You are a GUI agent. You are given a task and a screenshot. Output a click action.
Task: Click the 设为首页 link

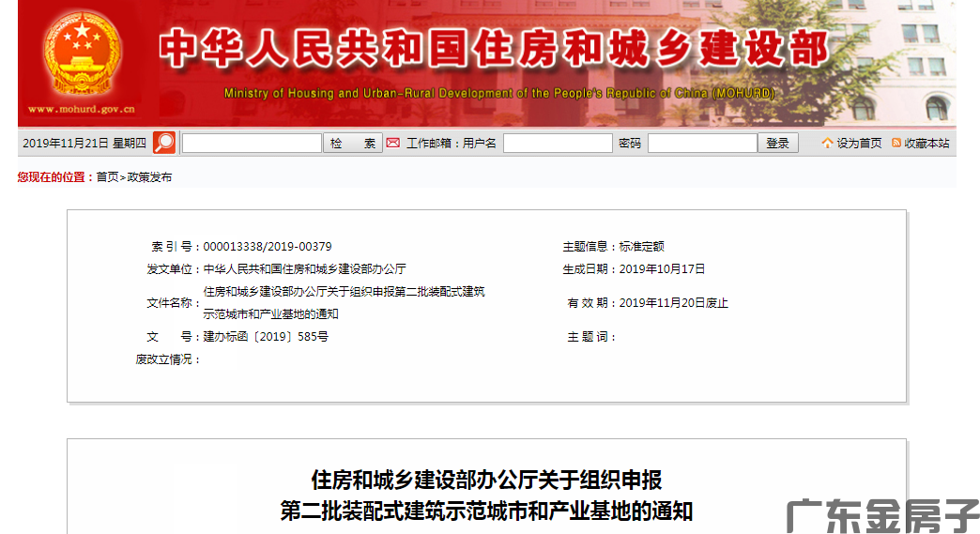[x=859, y=144]
